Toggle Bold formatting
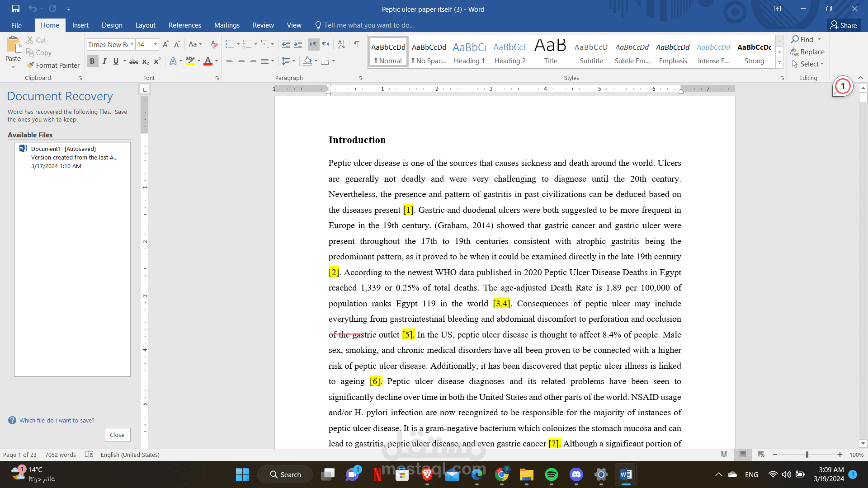 (x=92, y=61)
